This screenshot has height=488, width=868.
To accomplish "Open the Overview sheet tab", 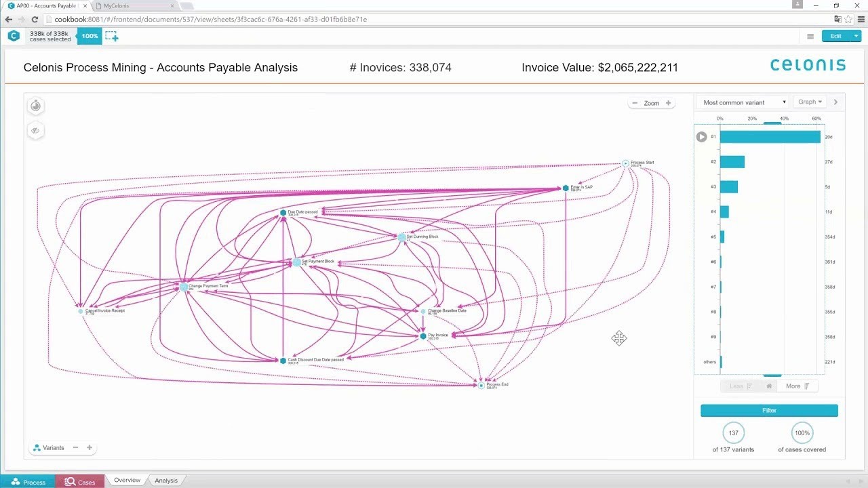I will [x=127, y=481].
